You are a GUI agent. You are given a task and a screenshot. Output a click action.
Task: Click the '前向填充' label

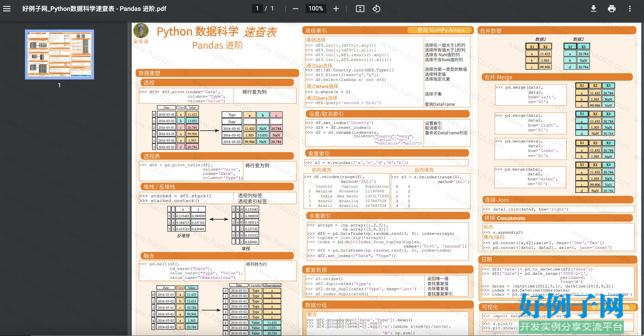pyautogui.click(x=322, y=170)
